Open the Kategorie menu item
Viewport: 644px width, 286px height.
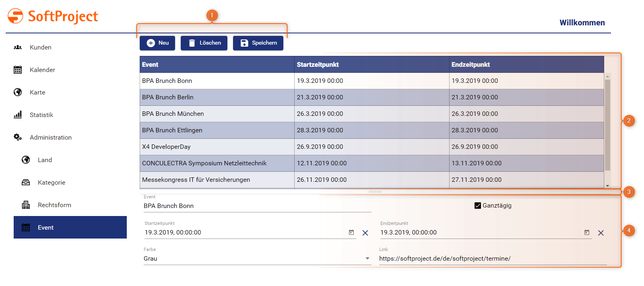(x=52, y=183)
